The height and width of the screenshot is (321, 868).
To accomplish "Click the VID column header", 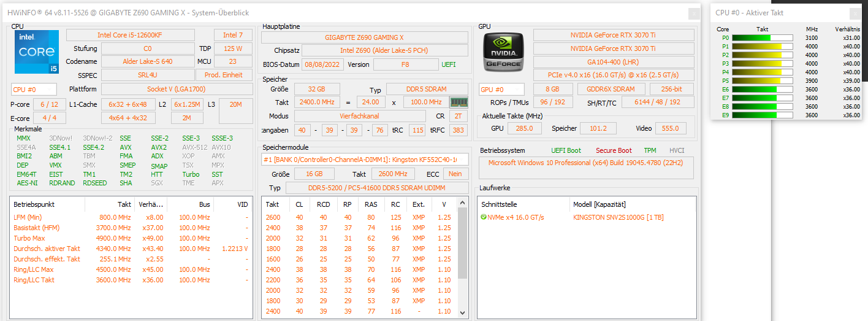I will click(x=232, y=204).
